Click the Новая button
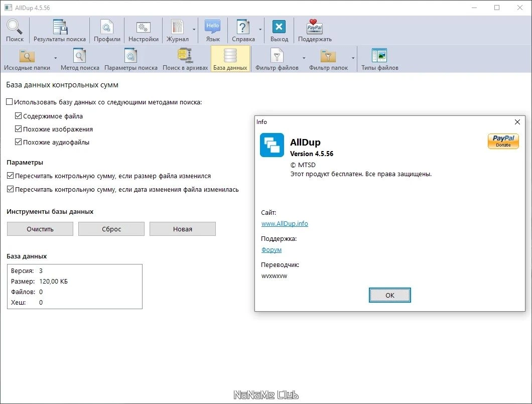 click(183, 229)
